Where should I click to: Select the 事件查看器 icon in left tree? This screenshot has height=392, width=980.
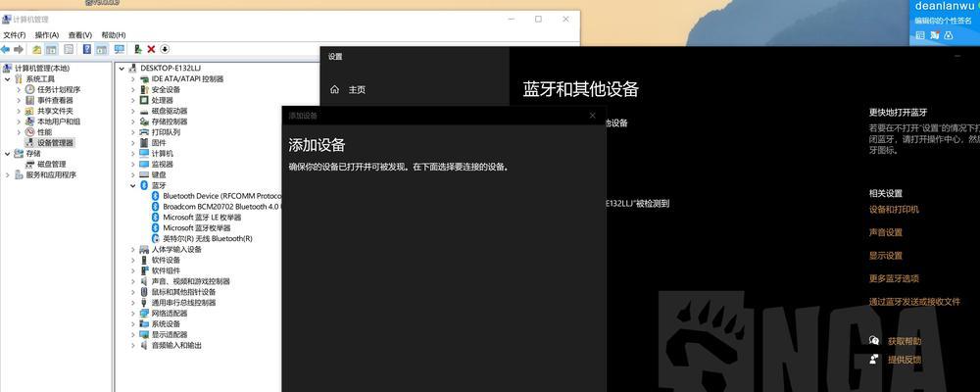pyautogui.click(x=30, y=100)
